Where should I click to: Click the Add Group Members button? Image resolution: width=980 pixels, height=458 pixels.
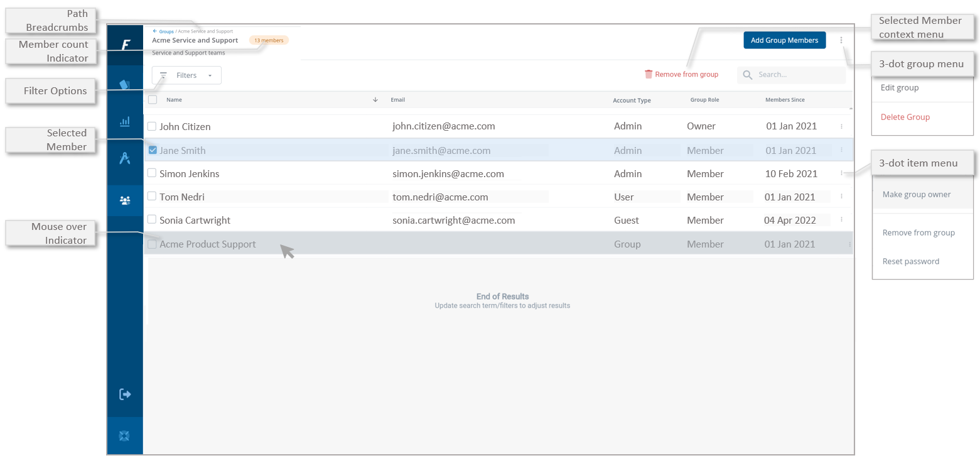(784, 40)
